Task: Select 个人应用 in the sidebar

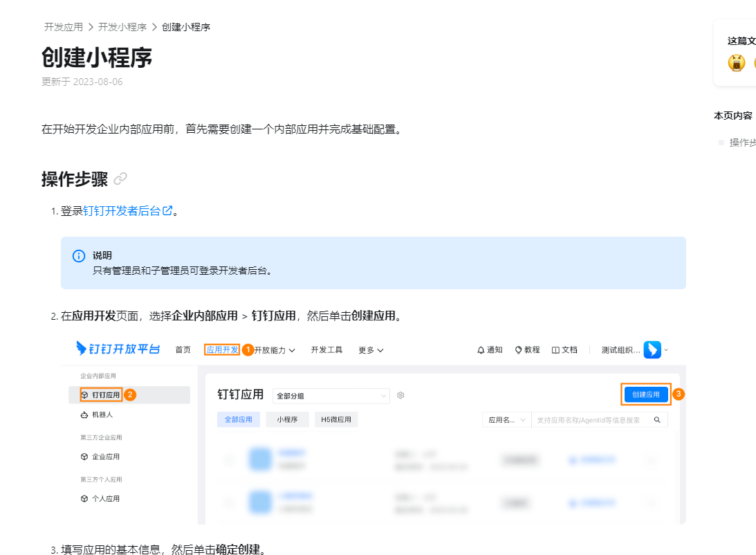Action: [100, 498]
